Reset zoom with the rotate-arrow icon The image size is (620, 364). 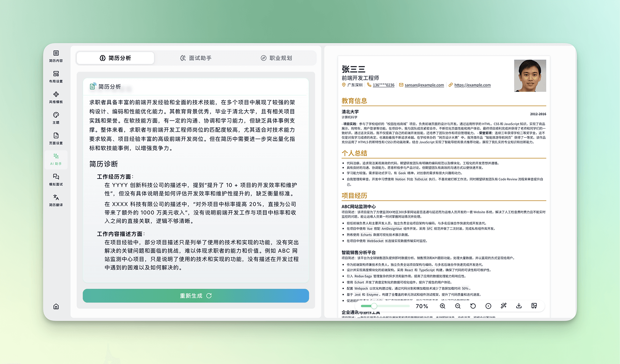[473, 306]
